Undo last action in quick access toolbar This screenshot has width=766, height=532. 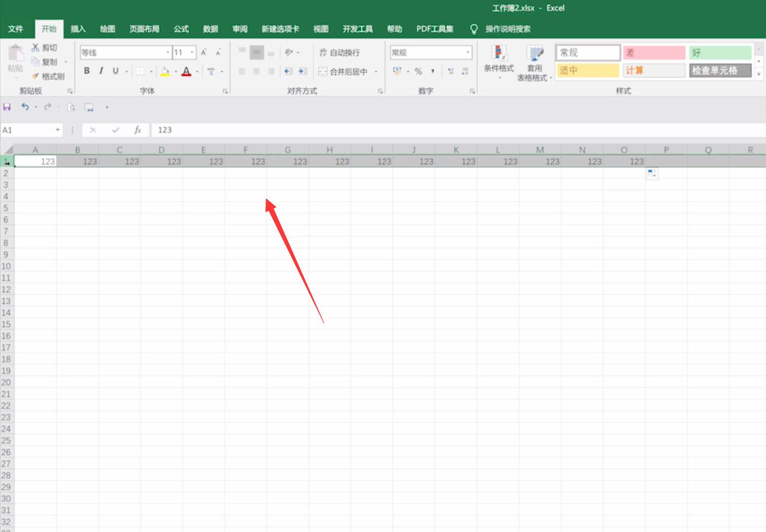click(x=25, y=107)
